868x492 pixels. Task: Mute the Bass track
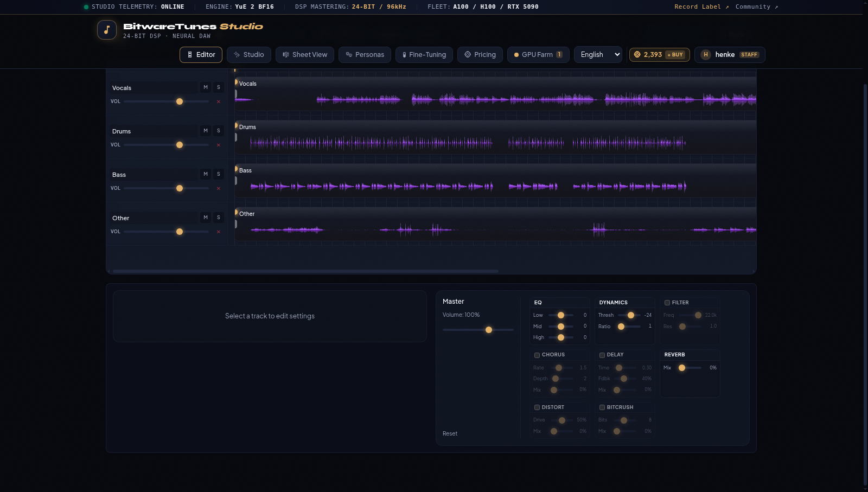pyautogui.click(x=206, y=174)
